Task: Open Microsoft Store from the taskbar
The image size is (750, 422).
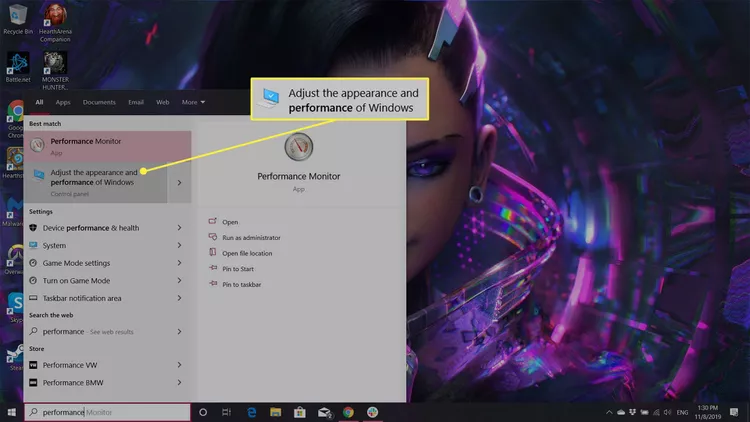Action: (299, 412)
